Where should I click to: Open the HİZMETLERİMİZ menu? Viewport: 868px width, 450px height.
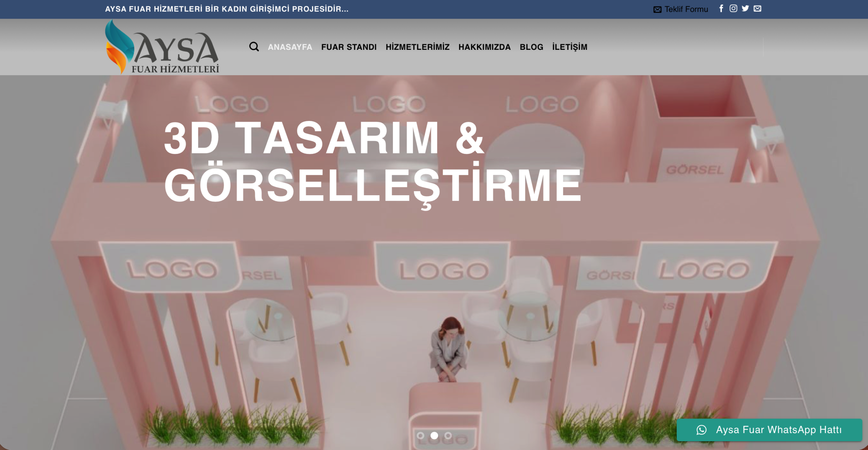point(417,47)
